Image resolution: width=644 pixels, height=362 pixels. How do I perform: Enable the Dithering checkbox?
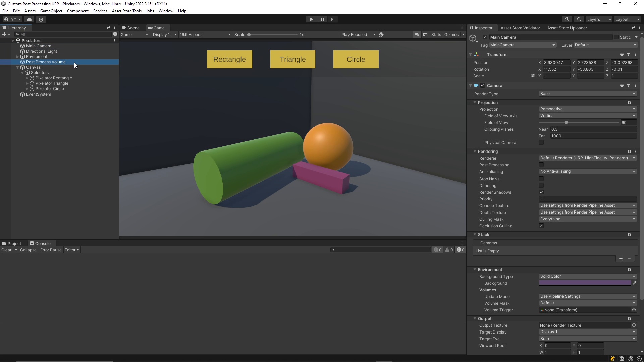(541, 186)
